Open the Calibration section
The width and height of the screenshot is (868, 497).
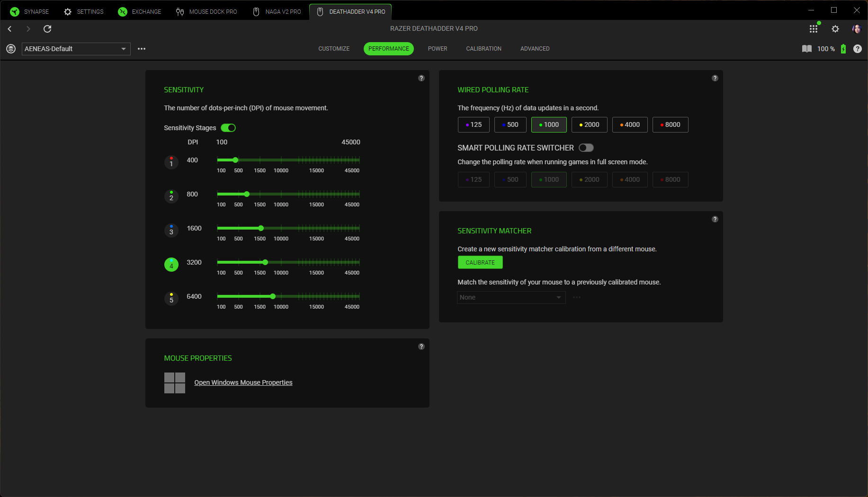(483, 49)
